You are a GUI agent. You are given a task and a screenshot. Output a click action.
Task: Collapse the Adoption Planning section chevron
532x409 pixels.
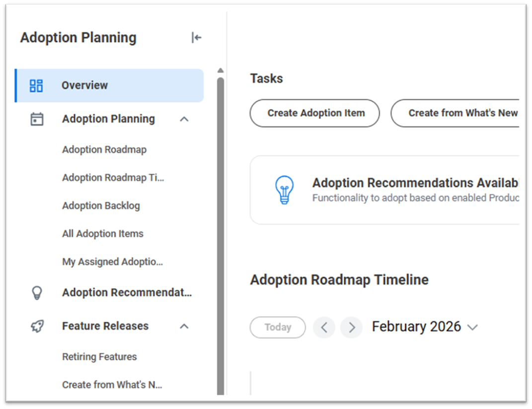click(184, 119)
